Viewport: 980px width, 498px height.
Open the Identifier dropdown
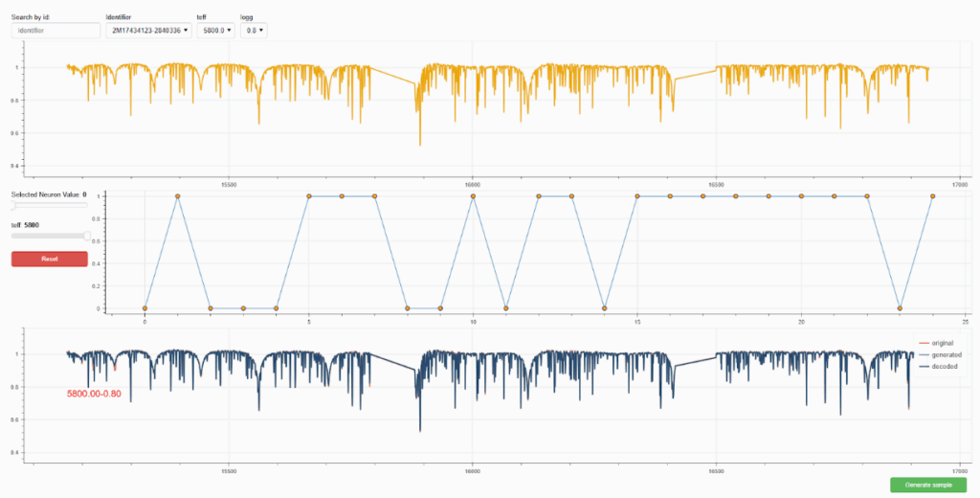(x=148, y=31)
